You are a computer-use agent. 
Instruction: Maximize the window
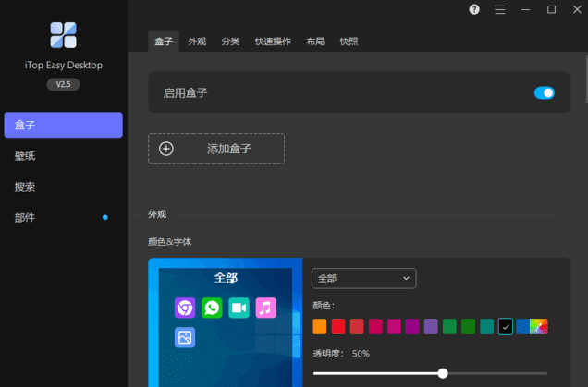click(551, 9)
